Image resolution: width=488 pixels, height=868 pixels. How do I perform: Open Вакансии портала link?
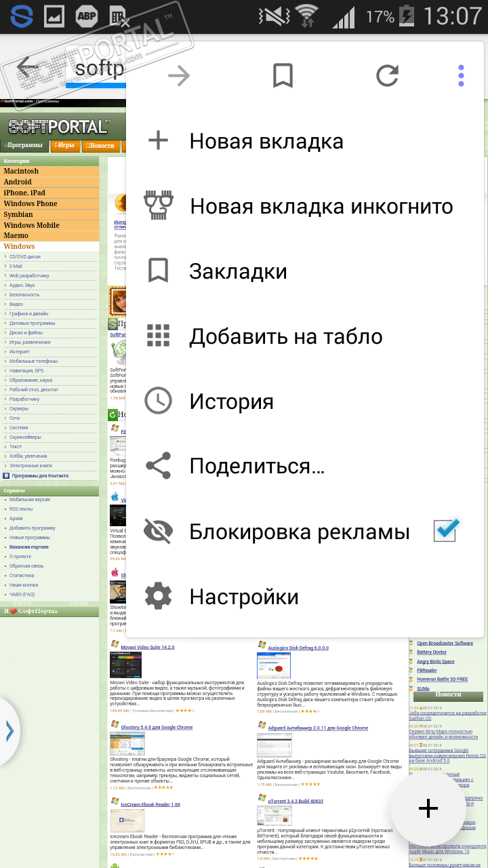29,547
